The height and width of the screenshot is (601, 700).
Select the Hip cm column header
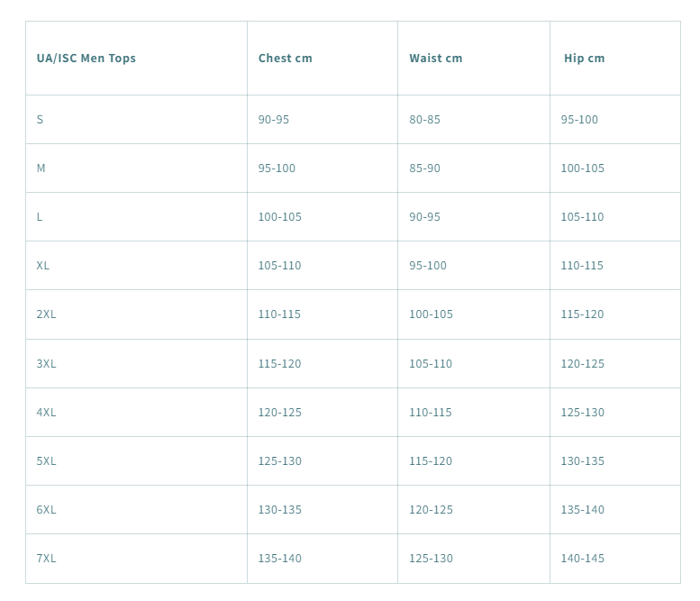[584, 59]
